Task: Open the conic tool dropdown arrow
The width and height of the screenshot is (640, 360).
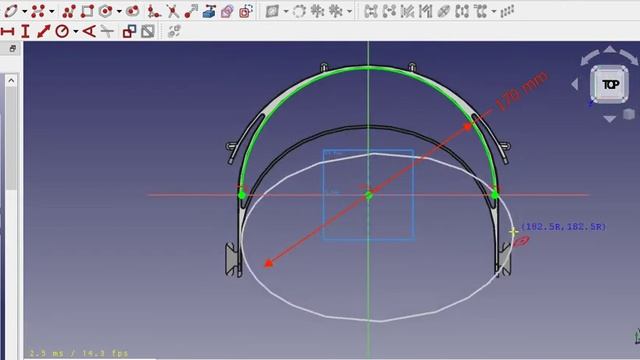Action: 24,11
